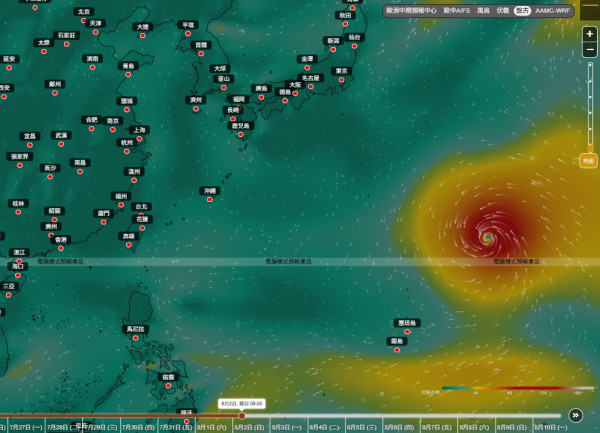Select the 歐中AIFS model tab
600x433 pixels.
[457, 11]
